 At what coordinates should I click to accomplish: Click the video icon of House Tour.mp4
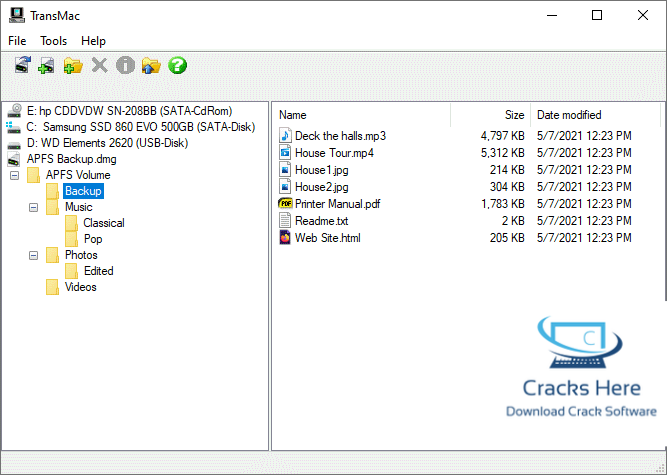285,153
